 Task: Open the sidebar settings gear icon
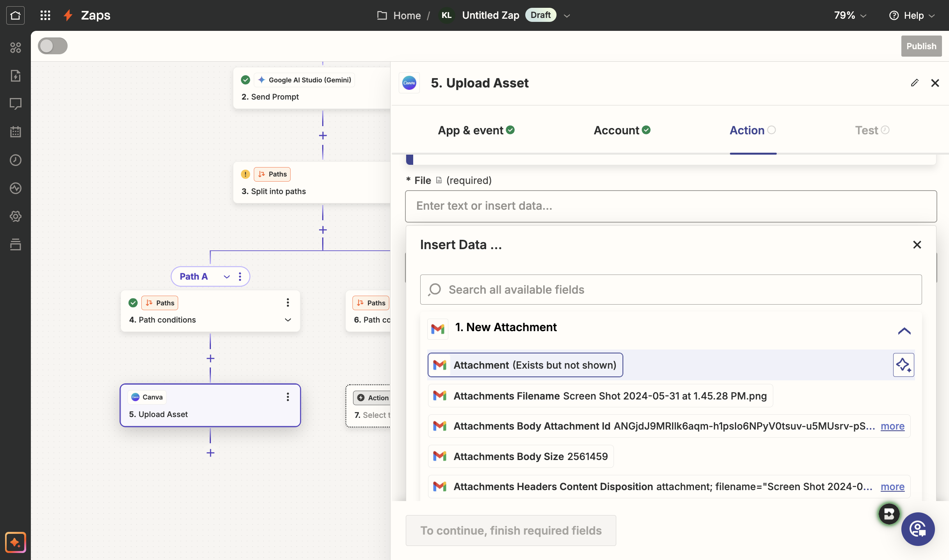click(15, 216)
